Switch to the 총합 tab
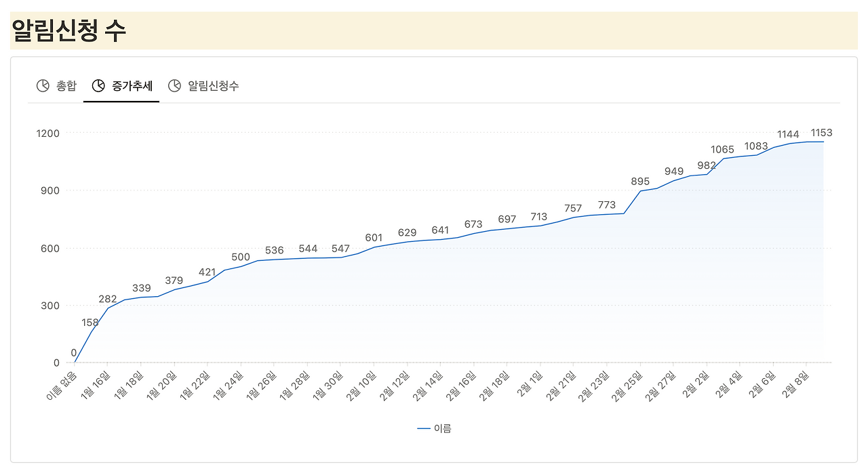 click(64, 85)
